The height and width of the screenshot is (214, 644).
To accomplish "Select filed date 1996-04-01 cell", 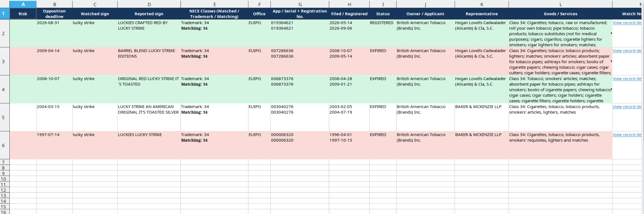I will tap(349, 145).
